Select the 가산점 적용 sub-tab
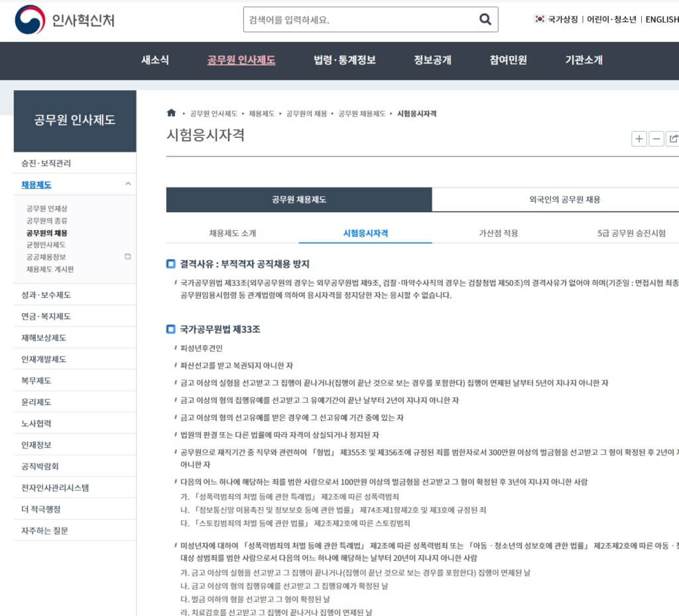Viewport: 679px width, 616px height. click(x=498, y=233)
